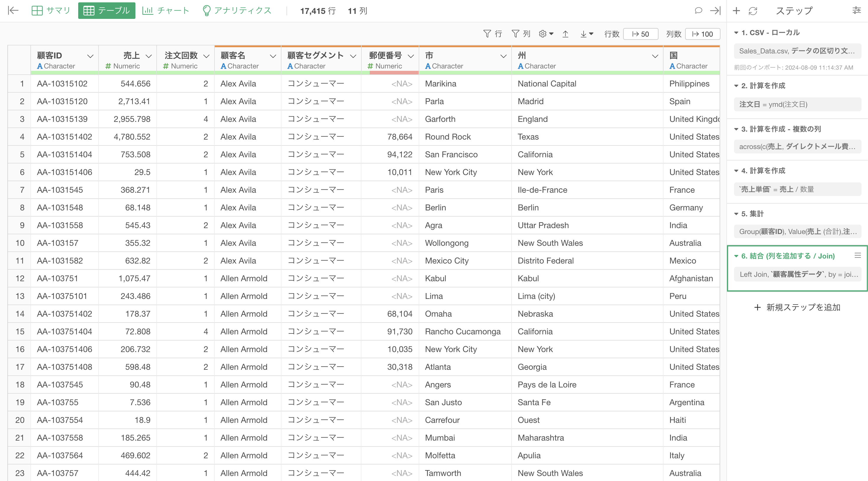
Task: Click 新規ステップを追加 button
Action: coord(797,307)
